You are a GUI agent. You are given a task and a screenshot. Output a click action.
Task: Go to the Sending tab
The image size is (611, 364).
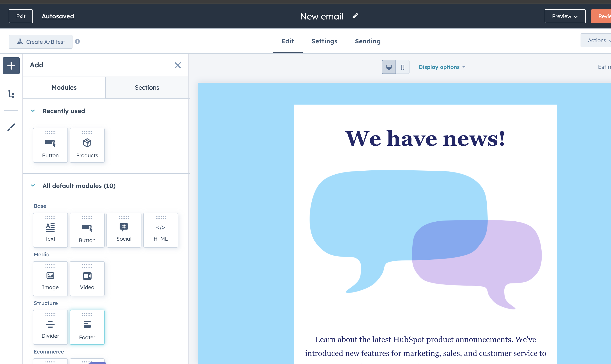(368, 41)
